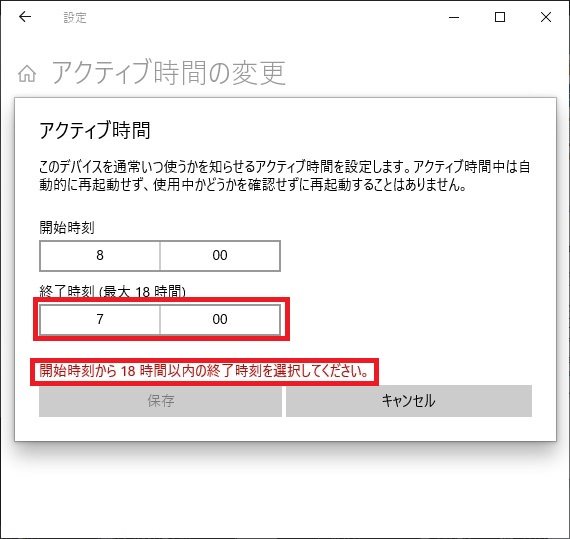Image resolution: width=570 pixels, height=539 pixels.
Task: Click the アクティブ時間の変更 page heading
Action: (169, 72)
